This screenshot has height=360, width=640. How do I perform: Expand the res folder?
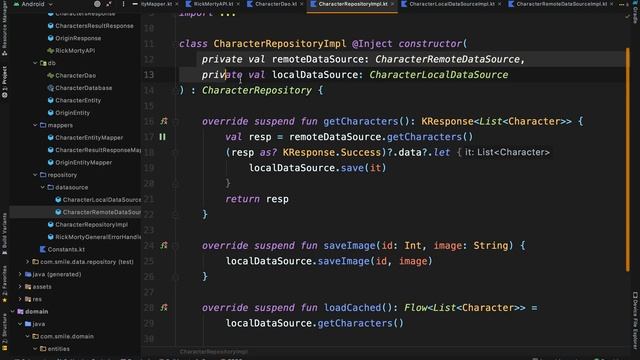click(20, 299)
